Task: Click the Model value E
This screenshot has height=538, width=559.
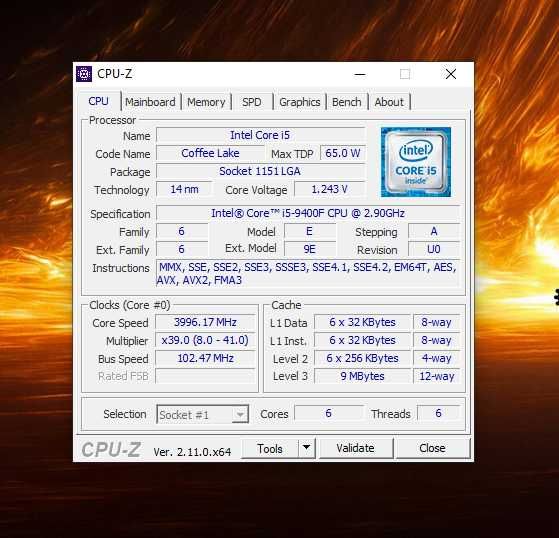Action: [x=309, y=231]
